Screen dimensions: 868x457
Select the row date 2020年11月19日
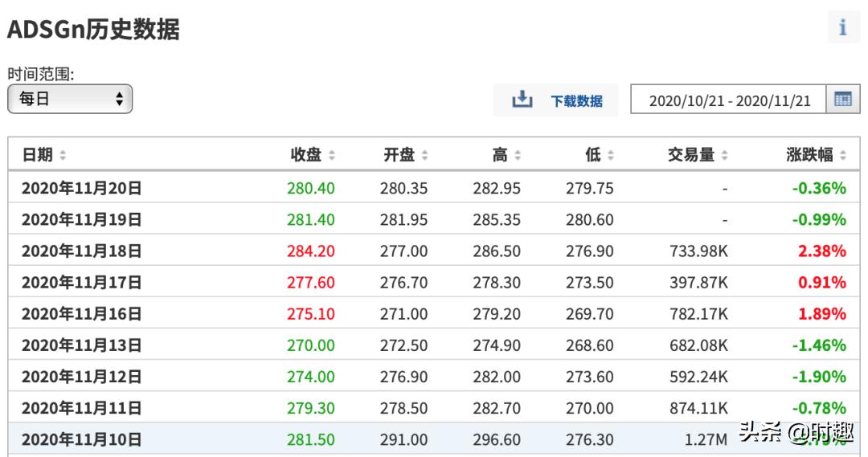click(81, 219)
